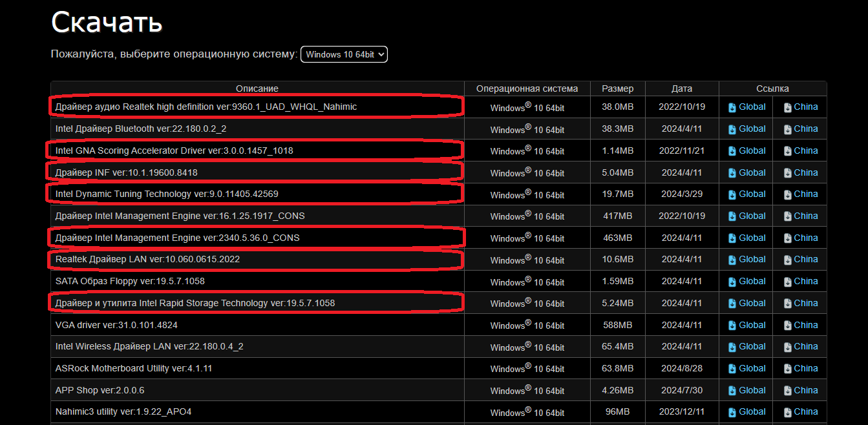Viewport: 868px width, 425px height.
Task: Click Global download icon for Intel Rapid Storage Technology
Action: [x=732, y=304]
